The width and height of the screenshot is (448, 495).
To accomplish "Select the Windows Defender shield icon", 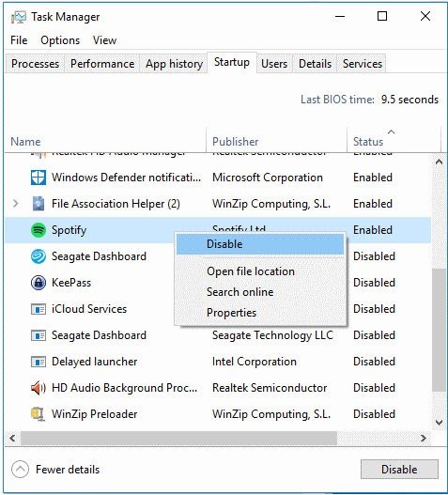I will coord(39,178).
